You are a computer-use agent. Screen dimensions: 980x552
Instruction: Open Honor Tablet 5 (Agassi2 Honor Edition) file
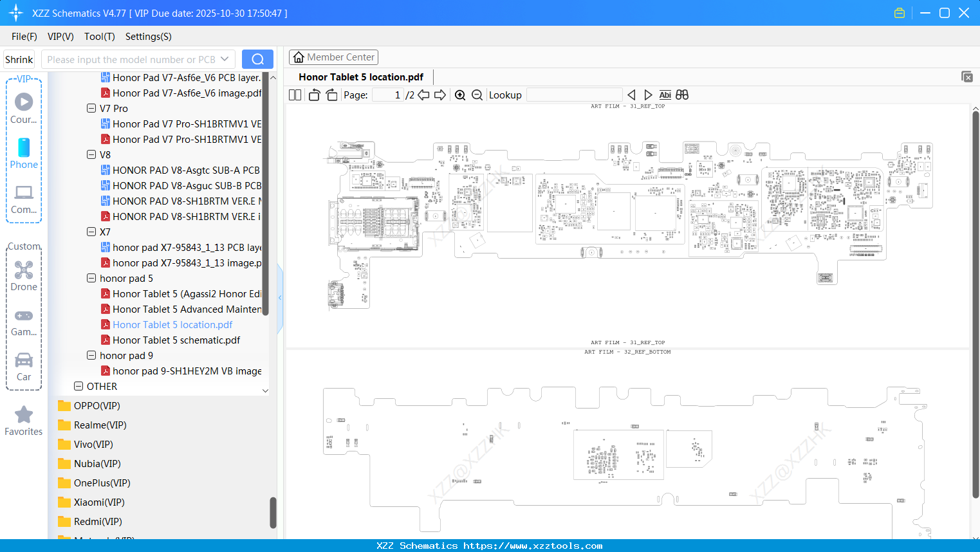click(181, 293)
